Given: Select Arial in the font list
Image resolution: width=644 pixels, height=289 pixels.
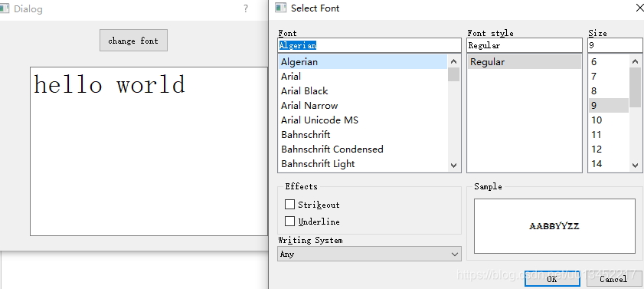Looking at the screenshot, I should click(363, 77).
